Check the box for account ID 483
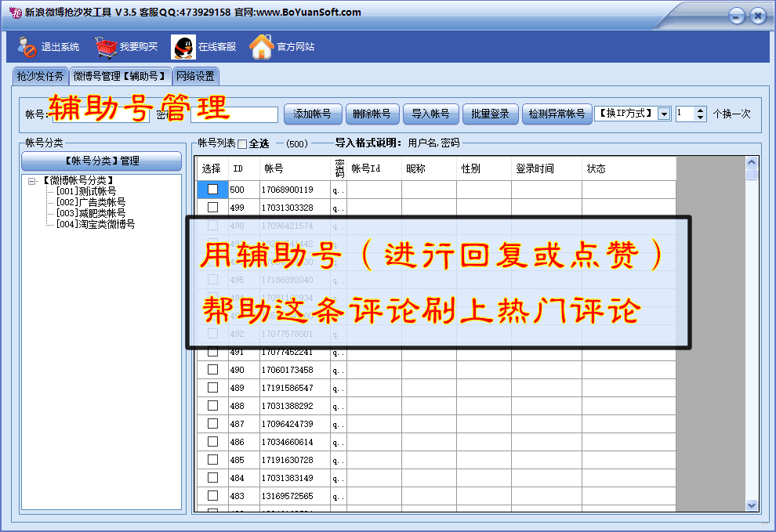Viewport: 776px width, 532px height. coord(212,495)
